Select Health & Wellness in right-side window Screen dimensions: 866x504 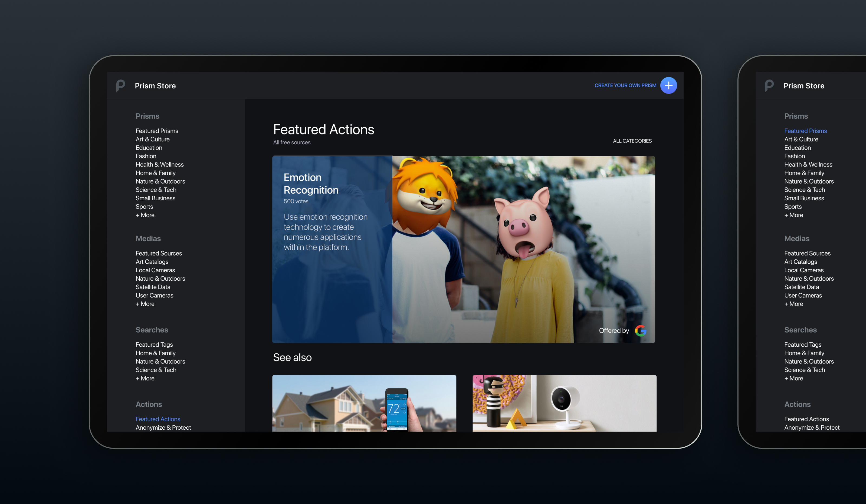click(808, 164)
